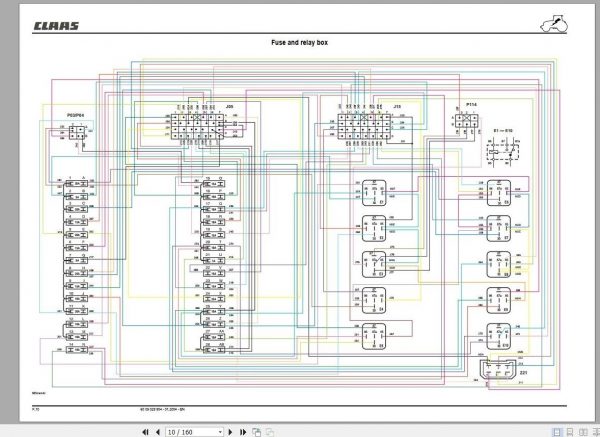The height and width of the screenshot is (437, 600).
Task: Select two-page facing layout view
Action: point(583,432)
